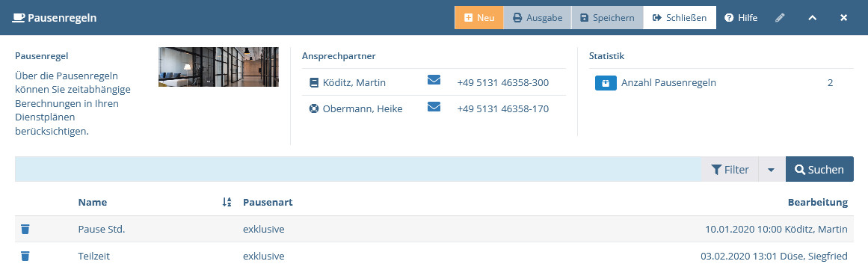Click the office hallway thumbnail image
Screen dimensions: 868x270
[218, 67]
